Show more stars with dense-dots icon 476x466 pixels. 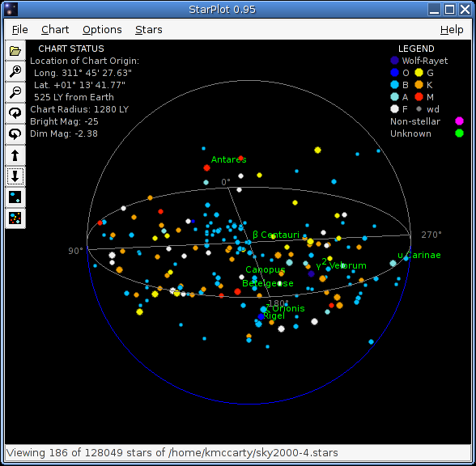click(15, 218)
